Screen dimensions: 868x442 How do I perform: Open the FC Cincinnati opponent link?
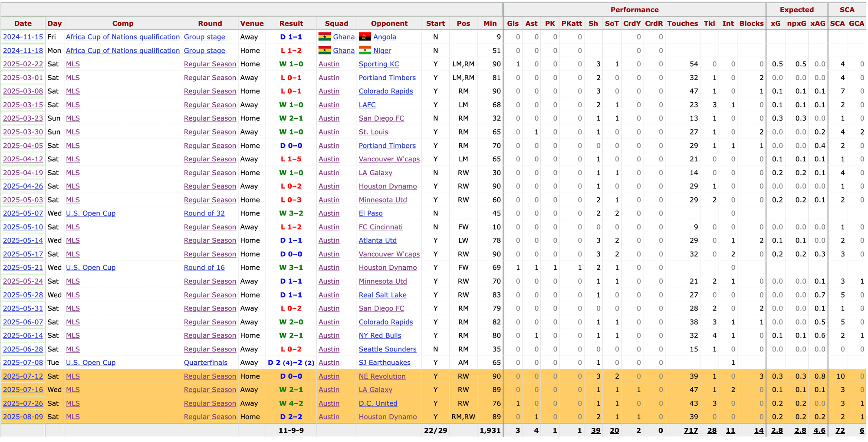[x=381, y=227]
